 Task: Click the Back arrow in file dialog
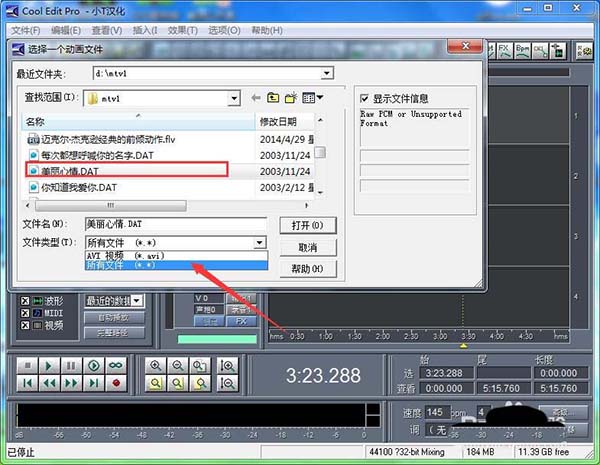coord(256,98)
